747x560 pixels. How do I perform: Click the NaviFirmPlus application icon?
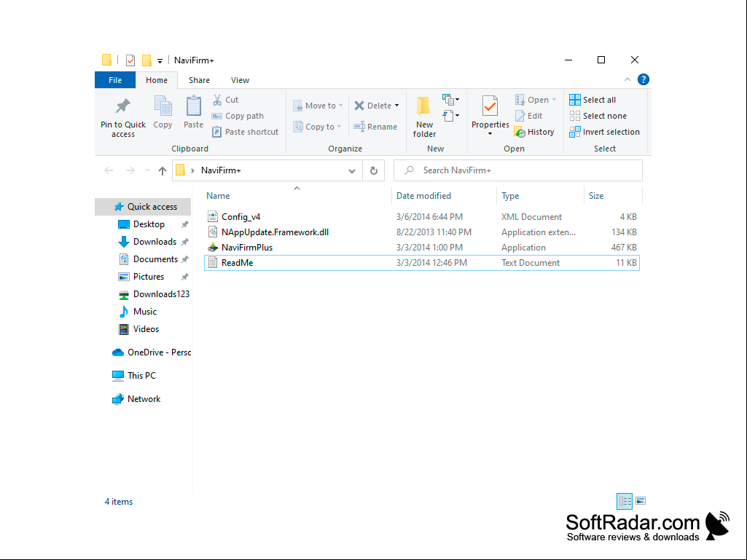[x=213, y=248]
